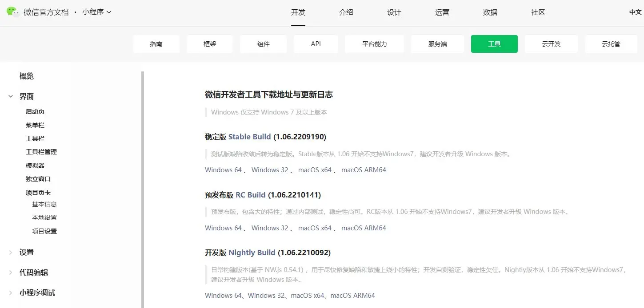Open the 服务端 documentation
The height and width of the screenshot is (308, 644).
(x=437, y=44)
